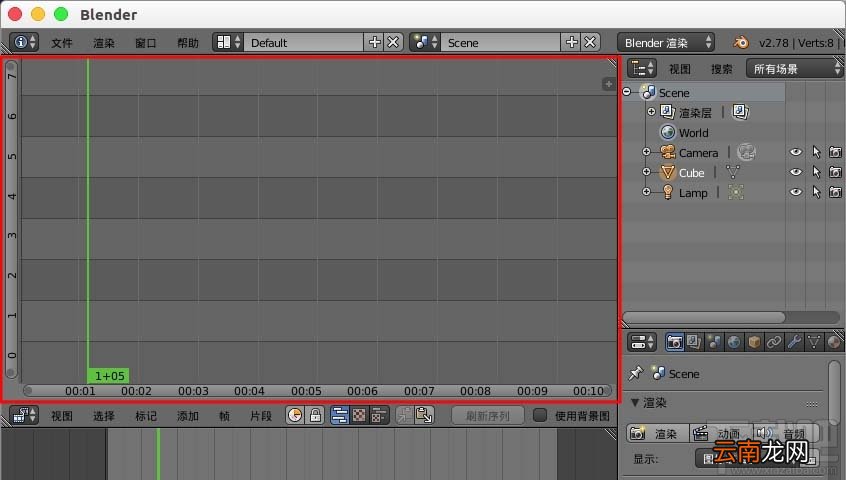Viewport: 846px width, 480px height.
Task: Open sequencer editor type selector
Action: coord(24,415)
